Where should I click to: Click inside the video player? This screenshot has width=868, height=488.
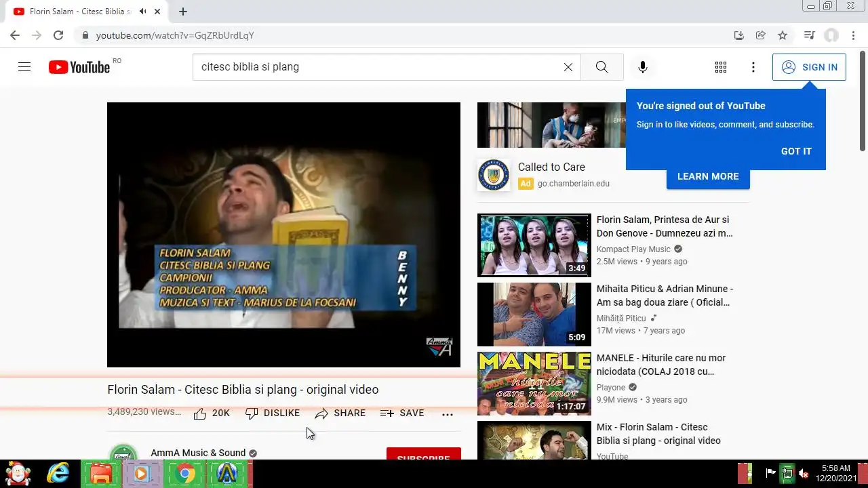[x=283, y=235]
